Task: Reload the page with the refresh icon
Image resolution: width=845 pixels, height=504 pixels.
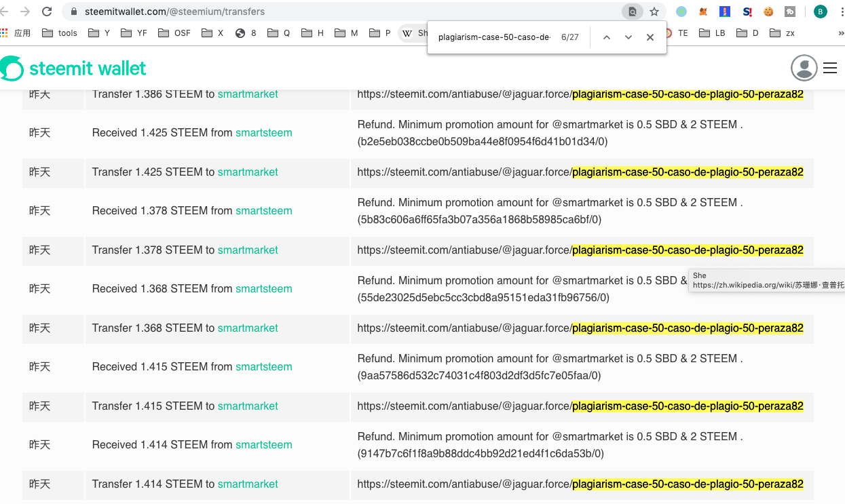Action: pos(47,12)
